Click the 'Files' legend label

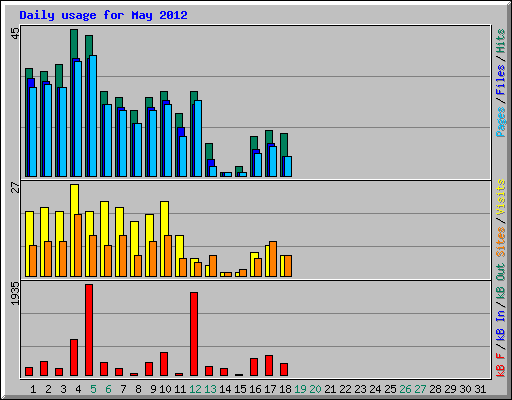(x=501, y=80)
